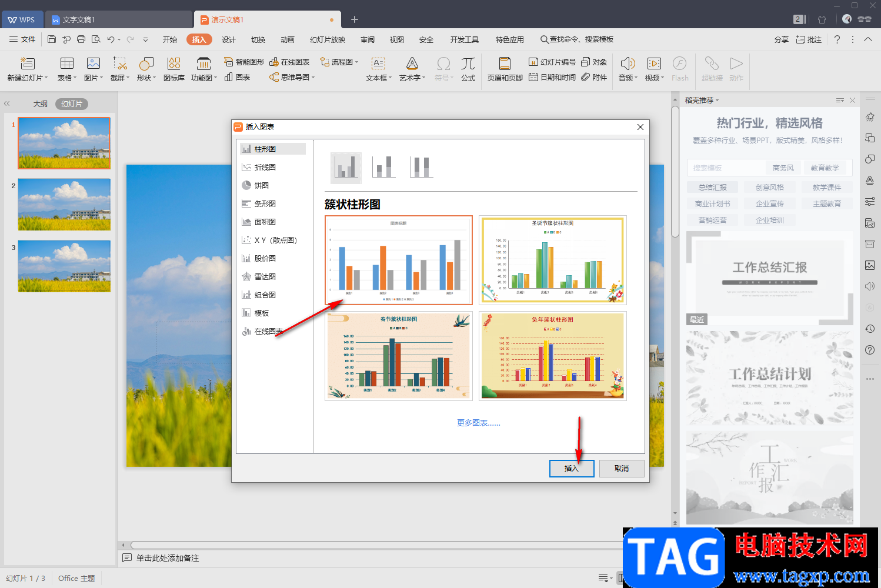Click the 创意风格 template tag
Viewport: 881px width, 588px height.
tap(770, 188)
